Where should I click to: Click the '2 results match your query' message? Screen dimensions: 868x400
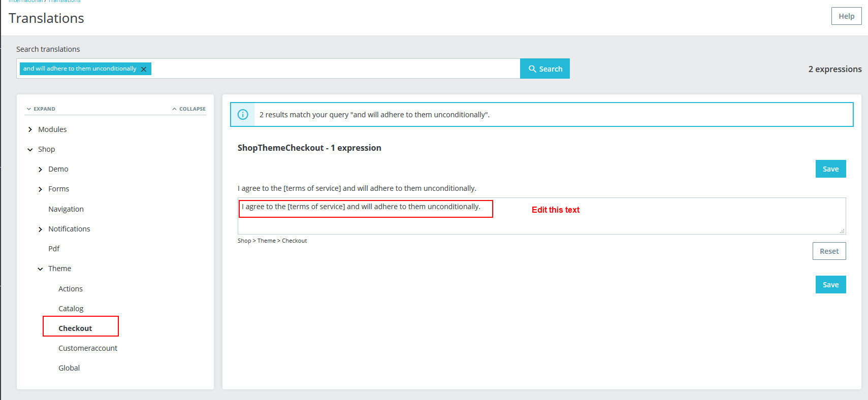[374, 115]
